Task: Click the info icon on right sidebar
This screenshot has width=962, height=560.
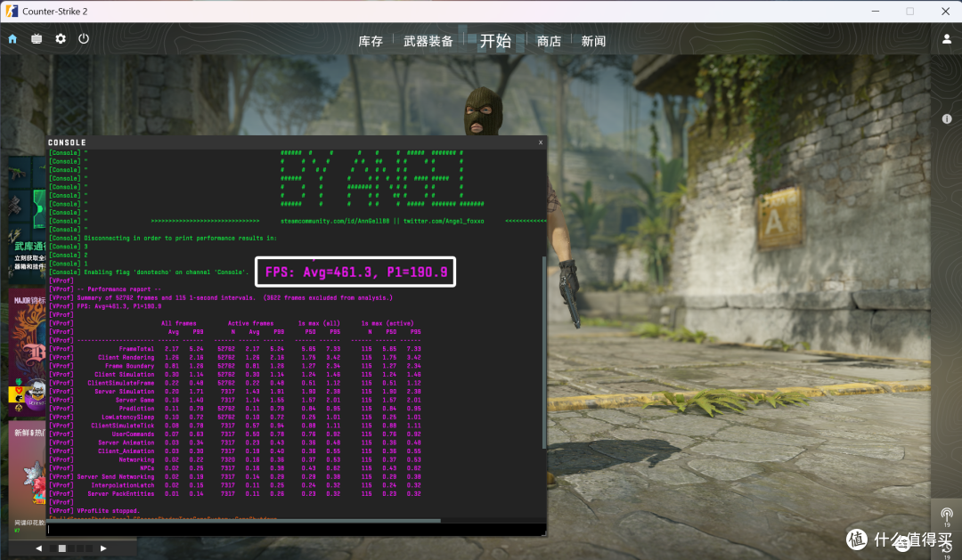Action: (947, 119)
